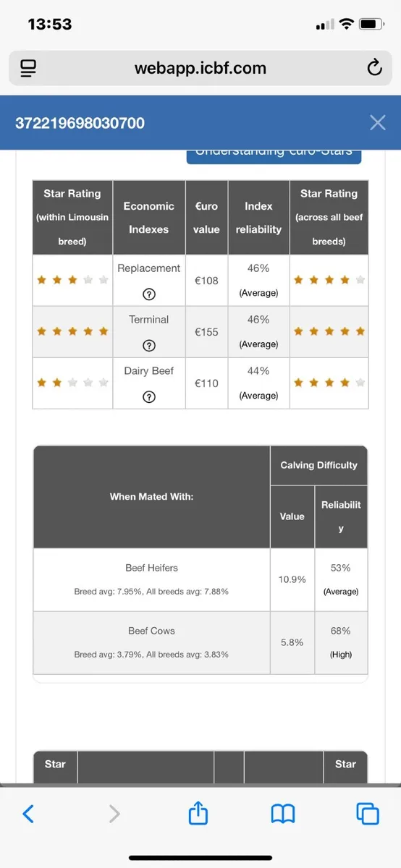401x868 pixels.
Task: Open Understanding euro-Stars button
Action: click(x=274, y=154)
